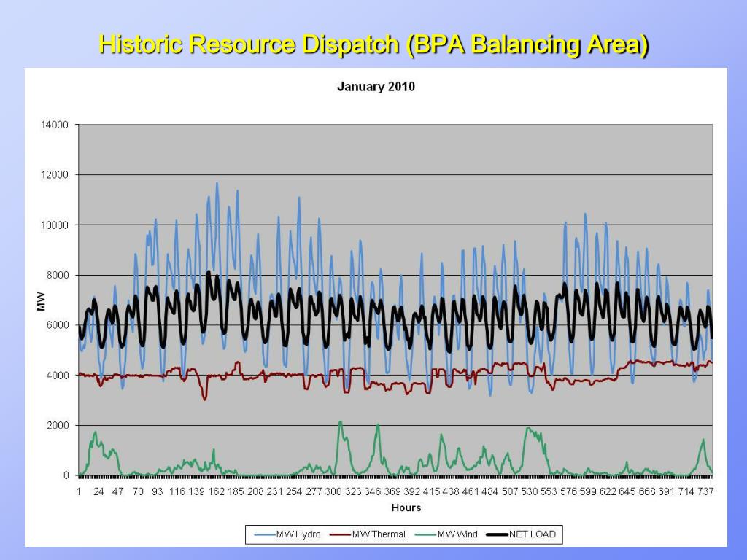Screen dimensions: 747x560
Task: Click hour label '553' on x-axis
Action: click(549, 491)
